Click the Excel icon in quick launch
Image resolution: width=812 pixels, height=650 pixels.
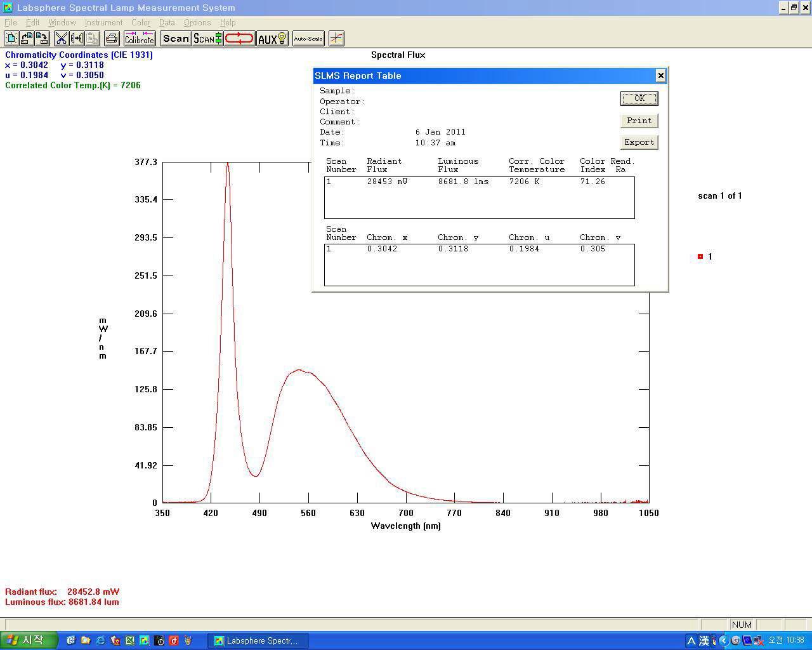click(130, 640)
